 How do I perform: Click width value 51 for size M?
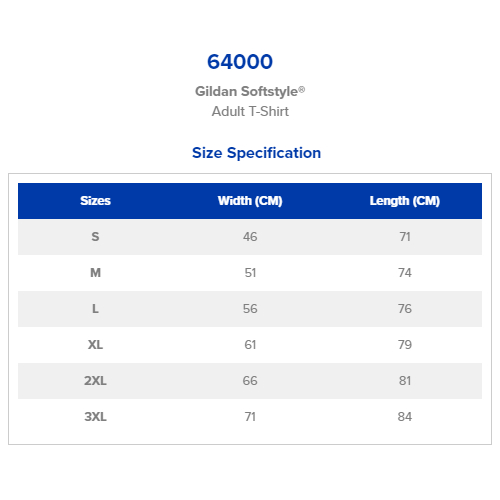click(250, 273)
